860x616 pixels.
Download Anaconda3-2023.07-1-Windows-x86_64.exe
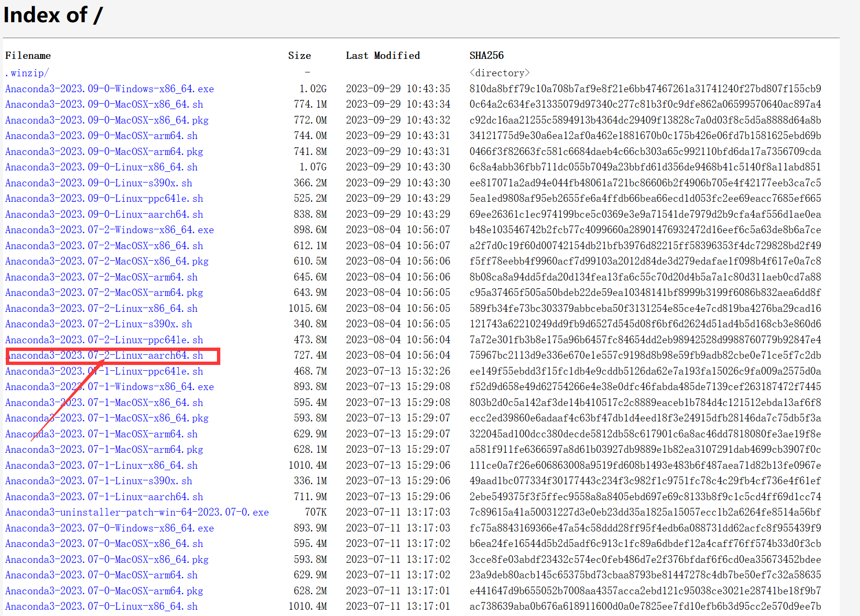click(x=110, y=387)
